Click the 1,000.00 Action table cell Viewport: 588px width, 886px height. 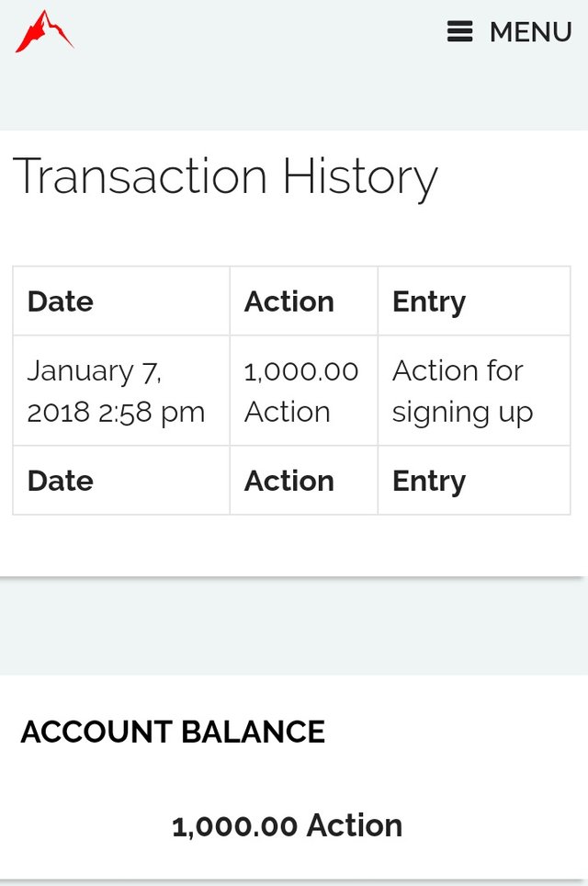coord(301,391)
